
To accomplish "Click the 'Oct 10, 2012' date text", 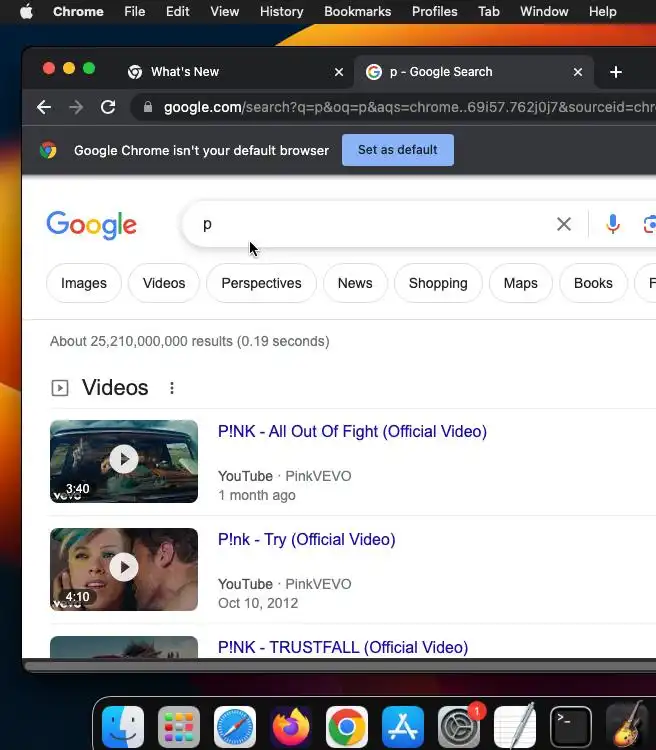I will click(x=258, y=604).
